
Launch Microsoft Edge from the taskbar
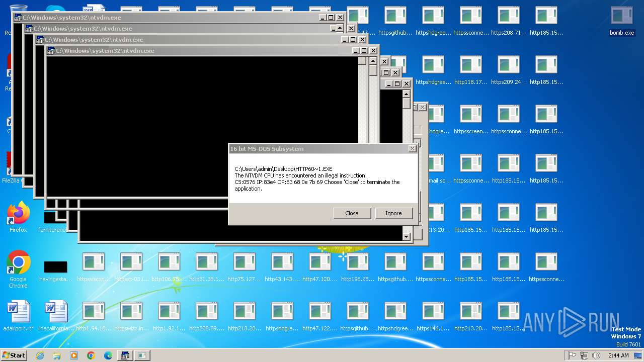pos(108,355)
